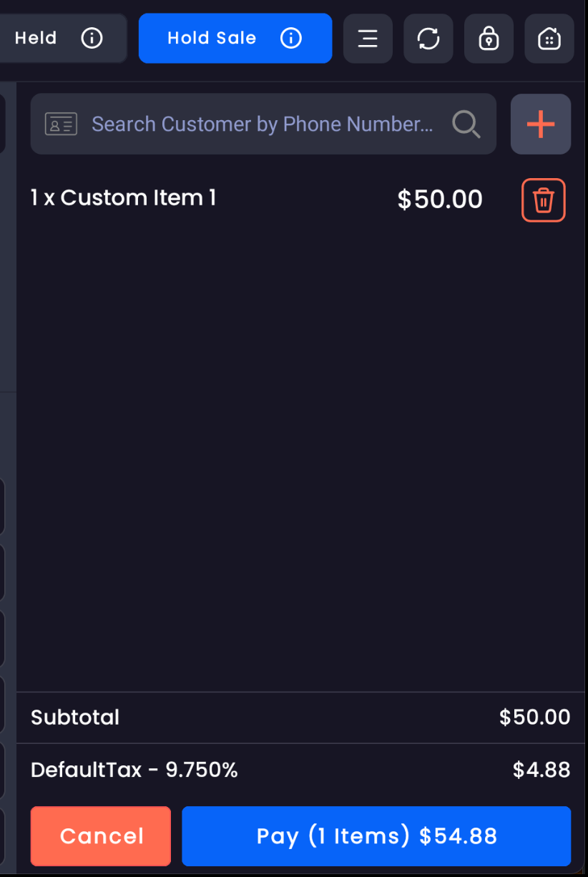This screenshot has width=588, height=877.
Task: Add new customer with plus button
Action: pos(541,124)
